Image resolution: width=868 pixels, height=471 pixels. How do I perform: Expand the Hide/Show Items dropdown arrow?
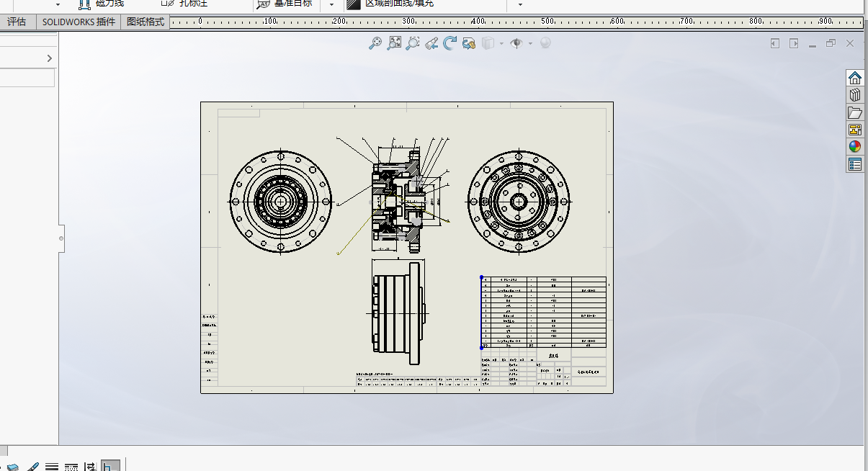point(530,43)
